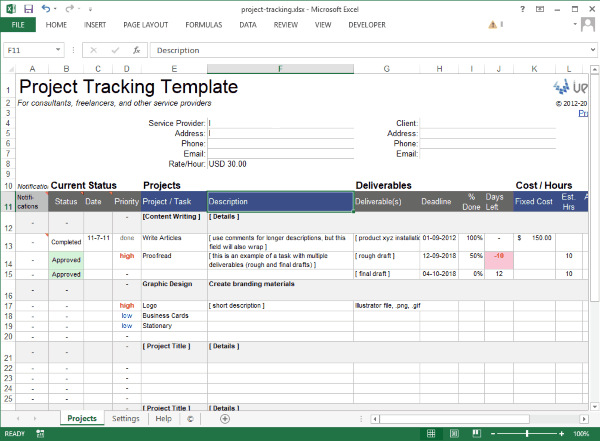The width and height of the screenshot is (600, 441).
Task: Select column F header
Action: pos(280,69)
